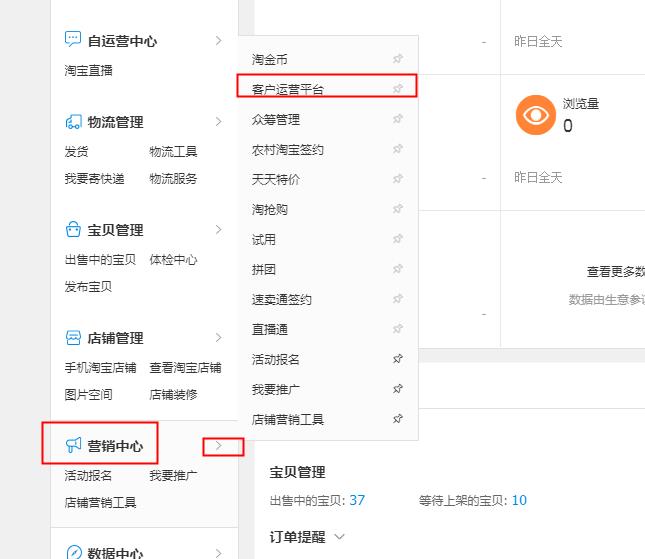Pin 众筹管理 to the sidebar
Image resolution: width=645 pixels, height=559 pixels.
pyautogui.click(x=397, y=119)
